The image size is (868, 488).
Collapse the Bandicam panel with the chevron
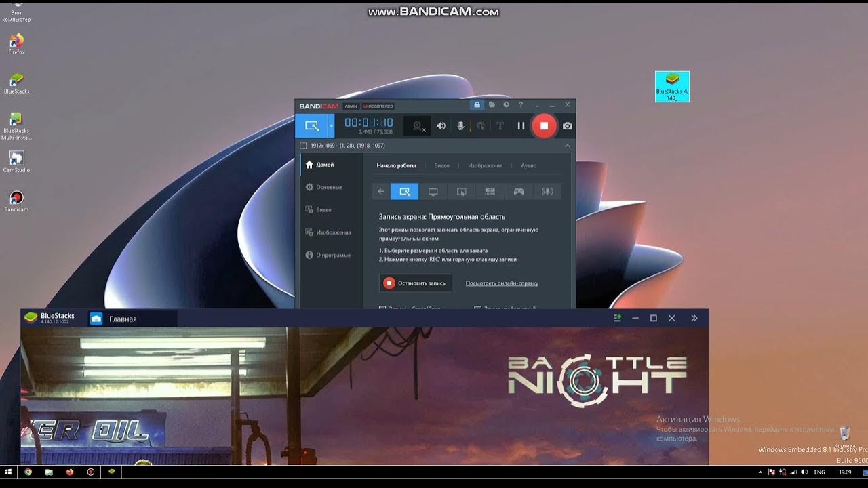click(x=568, y=146)
